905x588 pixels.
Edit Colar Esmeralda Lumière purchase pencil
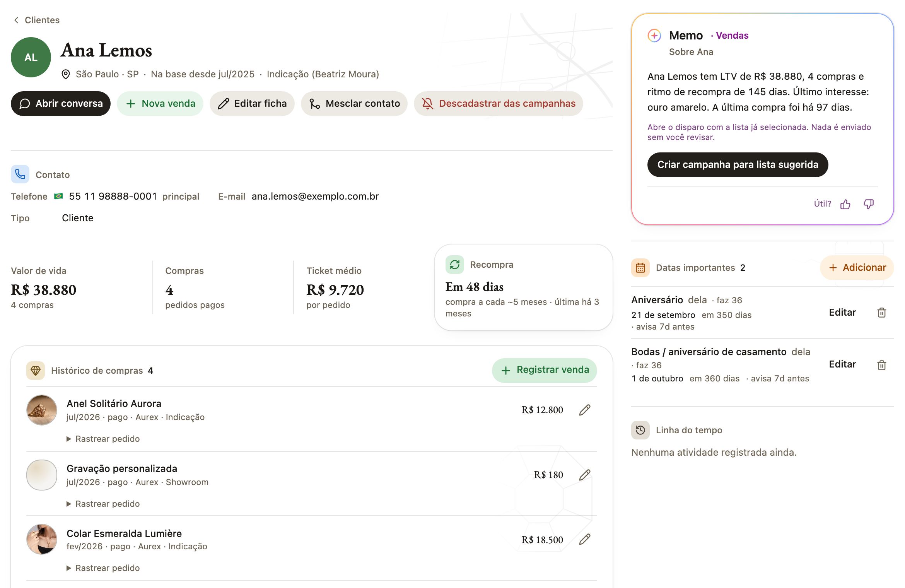pos(585,539)
